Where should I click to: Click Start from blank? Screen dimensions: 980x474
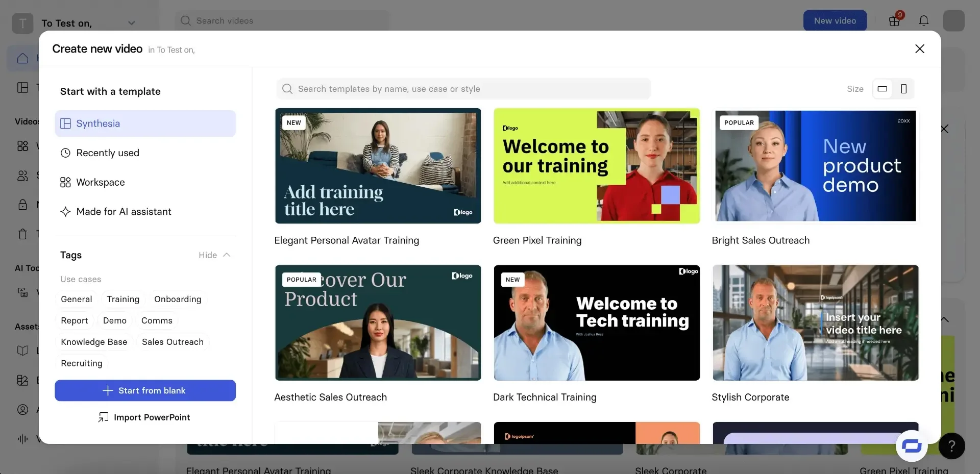click(145, 391)
